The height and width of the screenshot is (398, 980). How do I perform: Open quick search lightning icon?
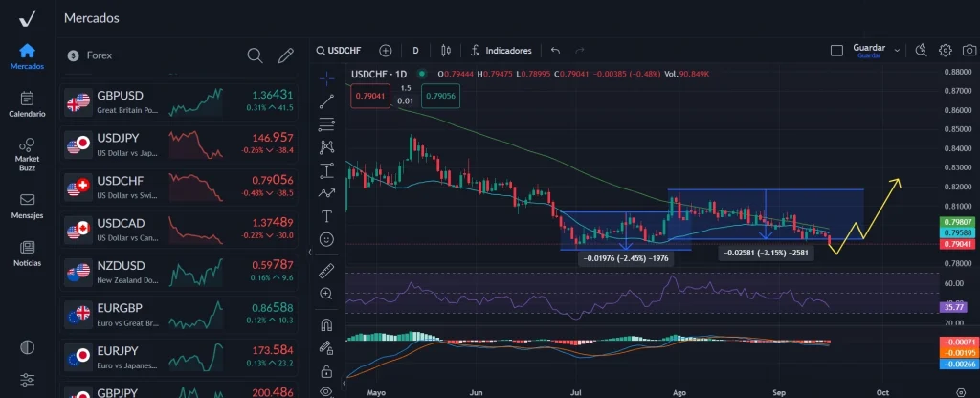921,51
